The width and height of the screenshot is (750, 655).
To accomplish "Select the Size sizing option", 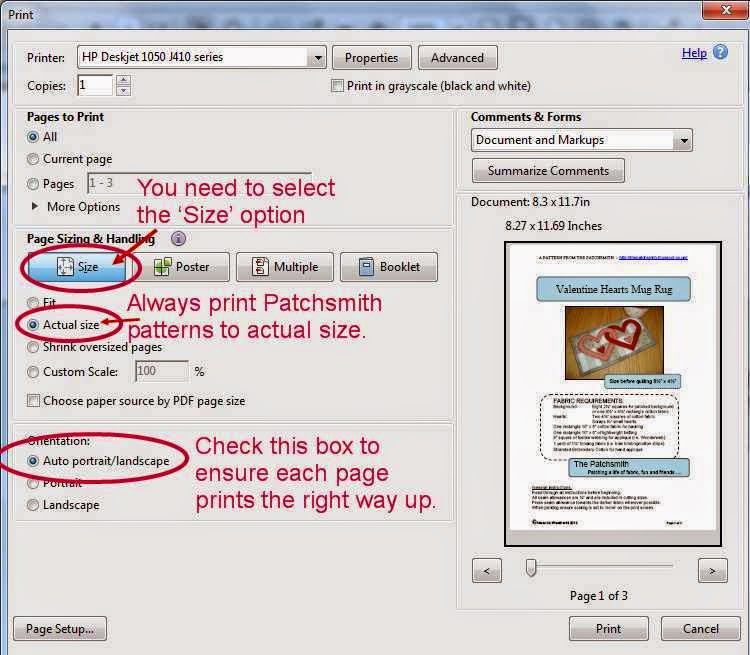I will point(77,266).
